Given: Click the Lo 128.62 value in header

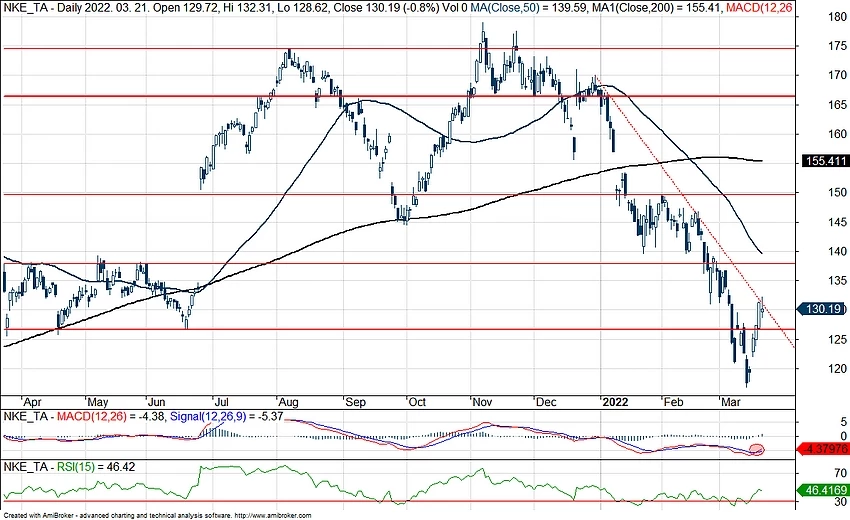Looking at the screenshot, I should (301, 8).
